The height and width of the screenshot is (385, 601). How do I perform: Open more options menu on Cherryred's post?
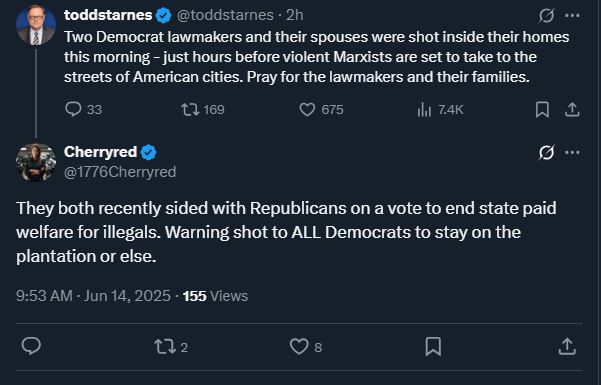[572, 153]
